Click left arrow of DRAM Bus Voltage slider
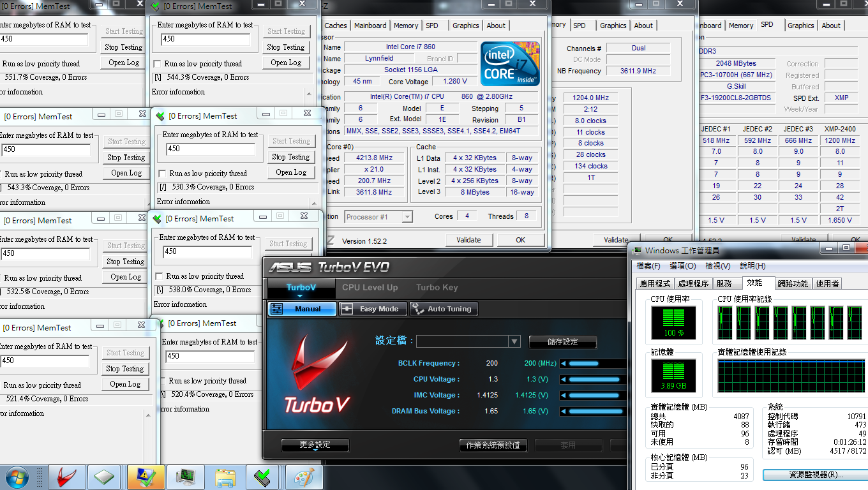This screenshot has width=868, height=490. click(563, 412)
